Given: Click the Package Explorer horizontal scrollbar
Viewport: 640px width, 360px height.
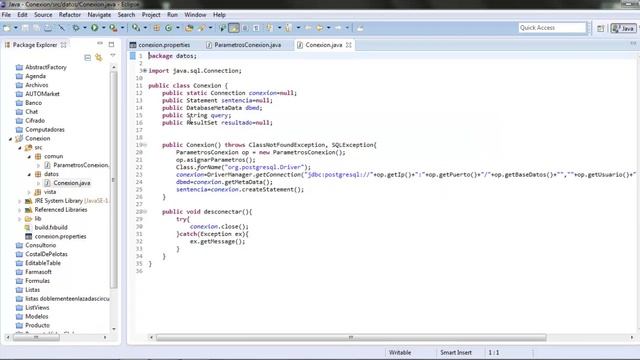Looking at the screenshot, I should pyautogui.click(x=36, y=338).
